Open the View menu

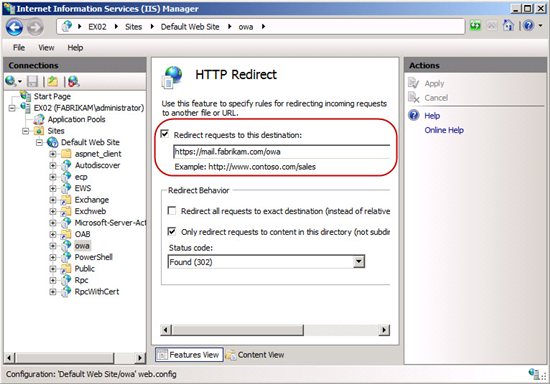point(46,48)
